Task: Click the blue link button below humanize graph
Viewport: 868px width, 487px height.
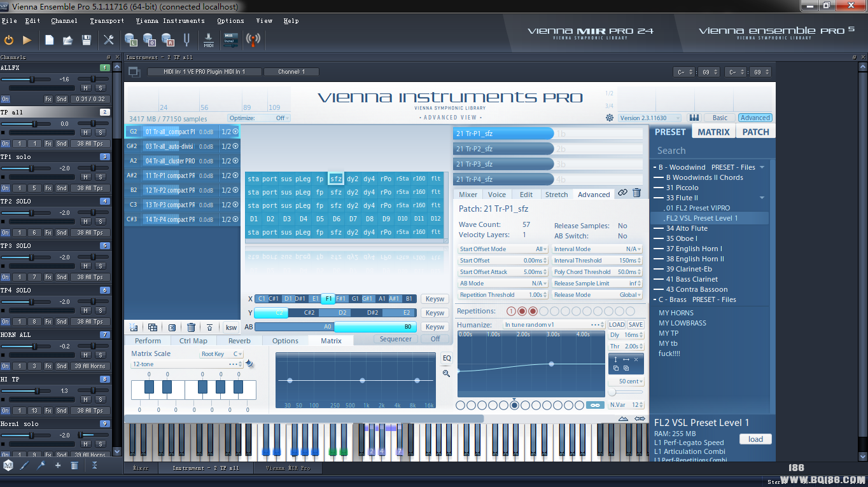Action: coord(594,405)
